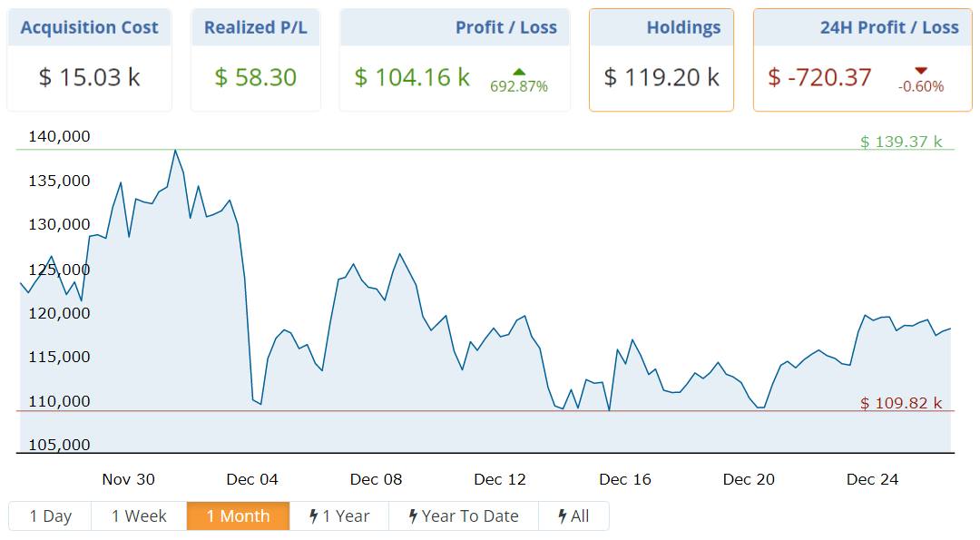Click the 24H Profit / Loss header
The height and width of the screenshot is (540, 980).
tap(888, 28)
